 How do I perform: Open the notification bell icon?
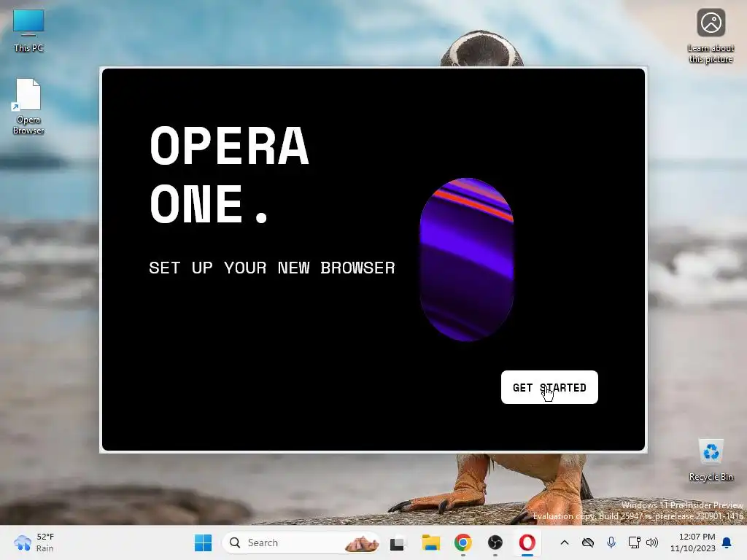pyautogui.click(x=727, y=542)
